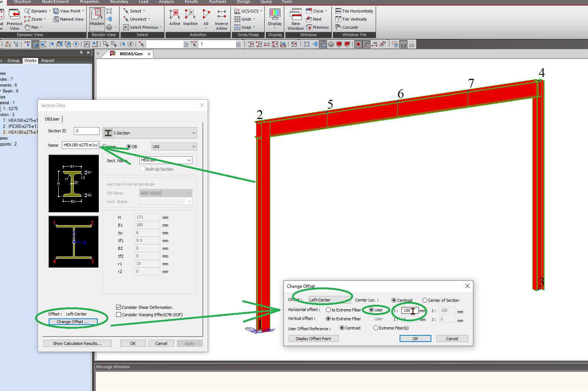
Task: Click Display Offset Point button
Action: tap(313, 339)
